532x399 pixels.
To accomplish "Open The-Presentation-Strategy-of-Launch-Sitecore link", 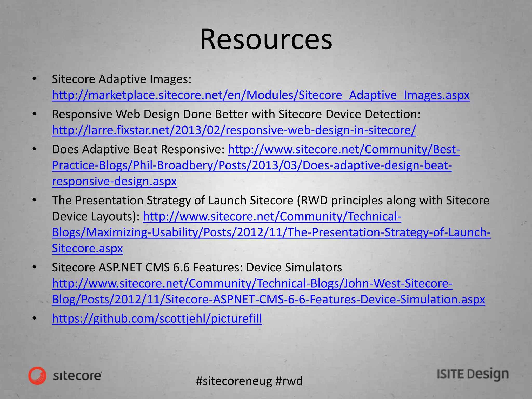I will 271,232.
